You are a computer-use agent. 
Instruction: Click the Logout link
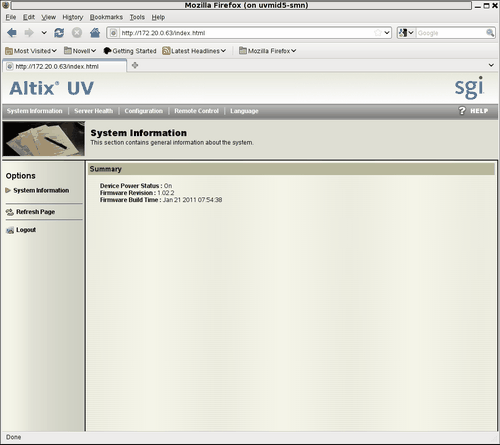coord(26,230)
